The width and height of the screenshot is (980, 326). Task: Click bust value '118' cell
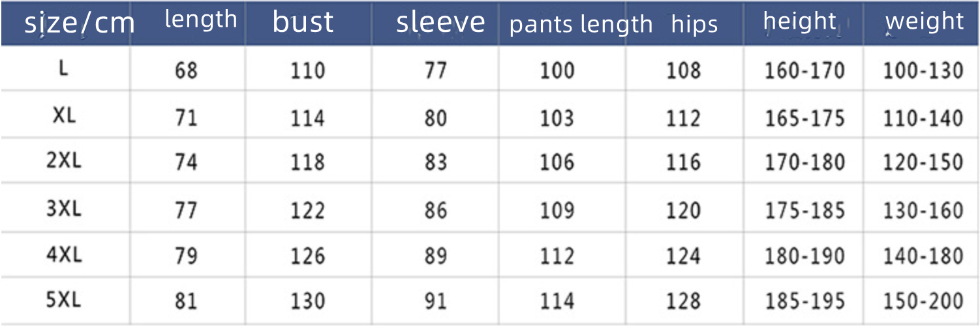pos(307,162)
